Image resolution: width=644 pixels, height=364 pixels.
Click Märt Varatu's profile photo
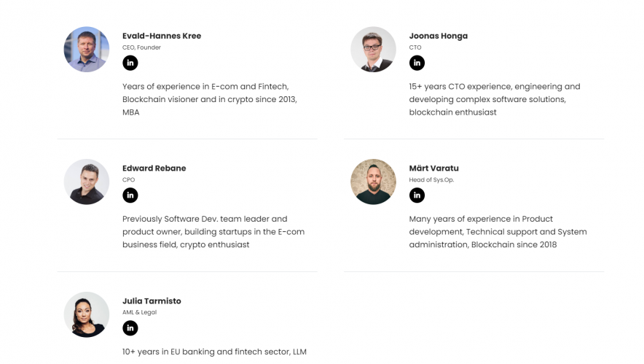pos(373,182)
